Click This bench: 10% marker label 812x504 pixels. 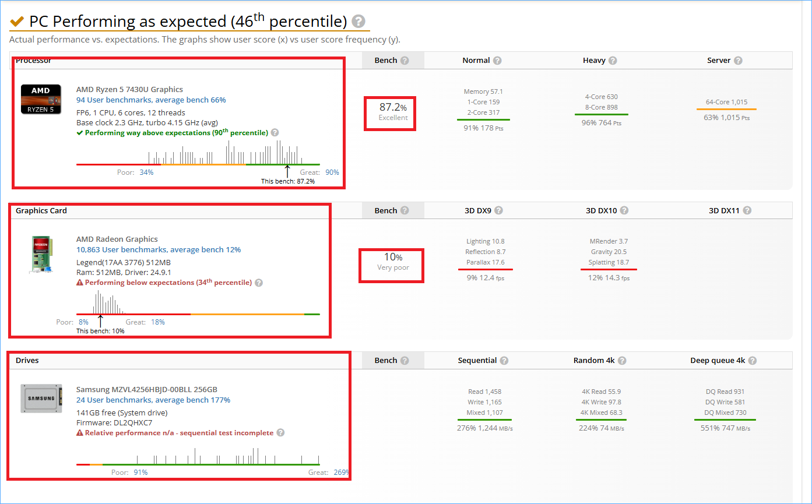pyautogui.click(x=100, y=331)
